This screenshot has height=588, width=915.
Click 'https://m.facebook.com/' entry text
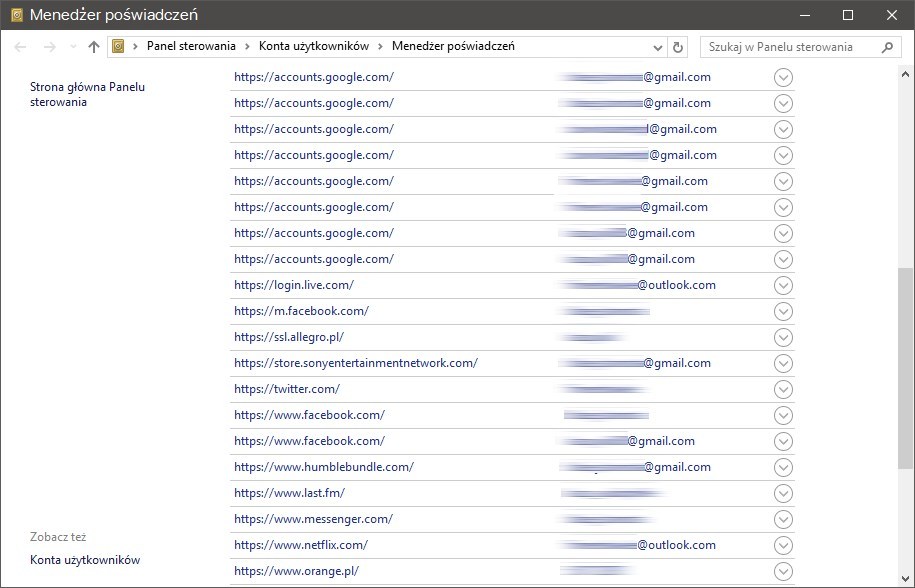point(302,311)
